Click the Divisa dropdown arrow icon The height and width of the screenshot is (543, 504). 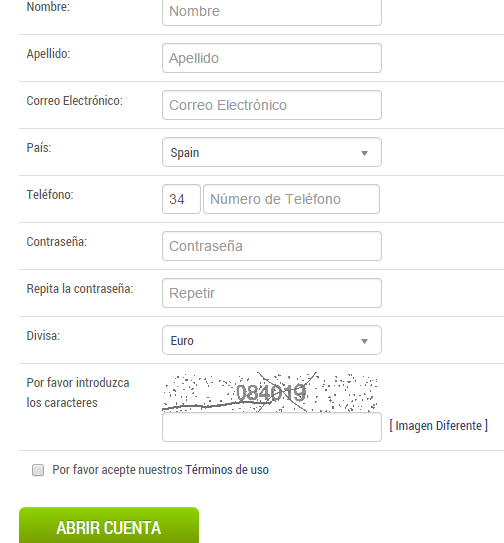(364, 341)
